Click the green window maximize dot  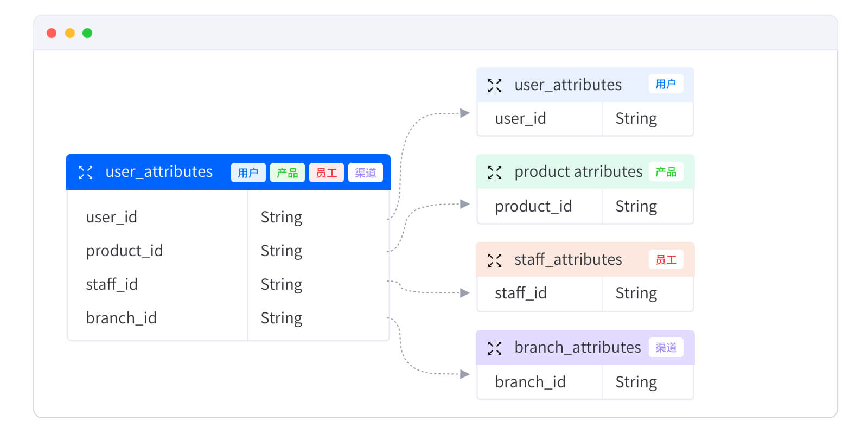click(x=87, y=33)
